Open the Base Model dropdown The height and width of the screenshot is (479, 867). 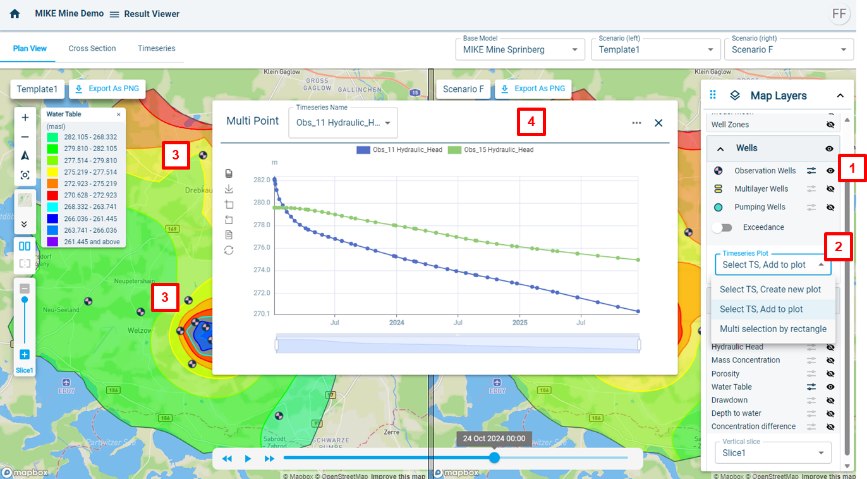click(x=519, y=49)
